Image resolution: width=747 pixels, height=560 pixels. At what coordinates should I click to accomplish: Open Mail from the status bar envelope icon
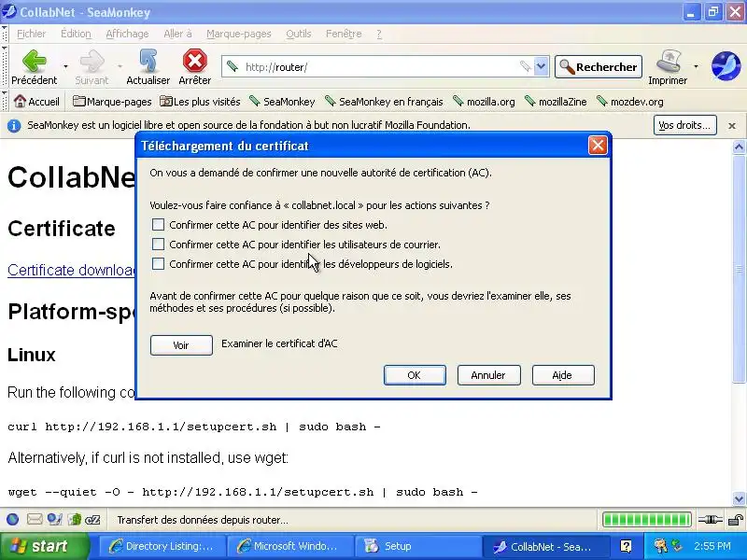35,519
